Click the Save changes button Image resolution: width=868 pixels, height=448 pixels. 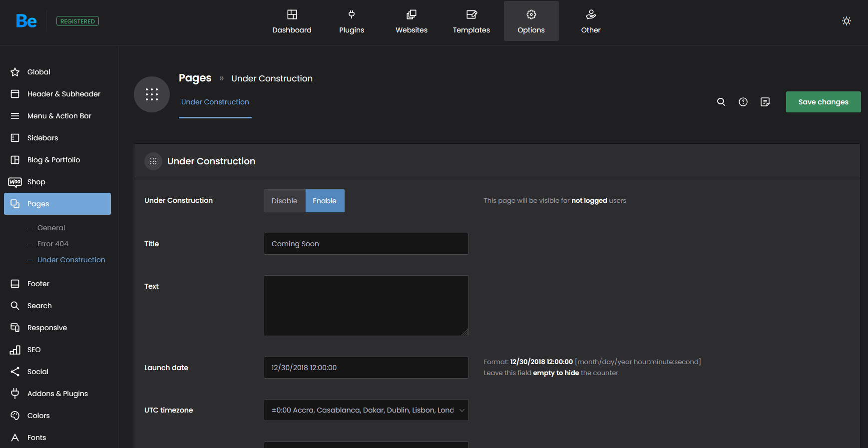(x=823, y=102)
